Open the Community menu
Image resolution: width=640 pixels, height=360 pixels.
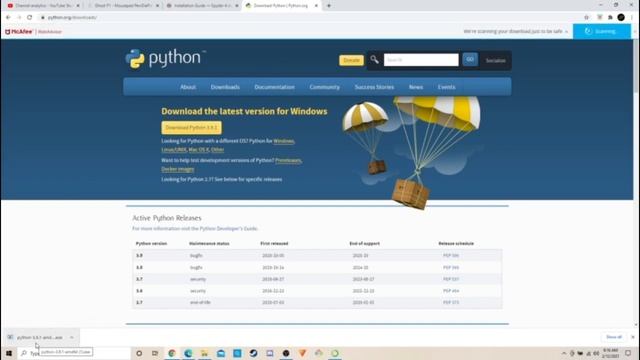324,87
